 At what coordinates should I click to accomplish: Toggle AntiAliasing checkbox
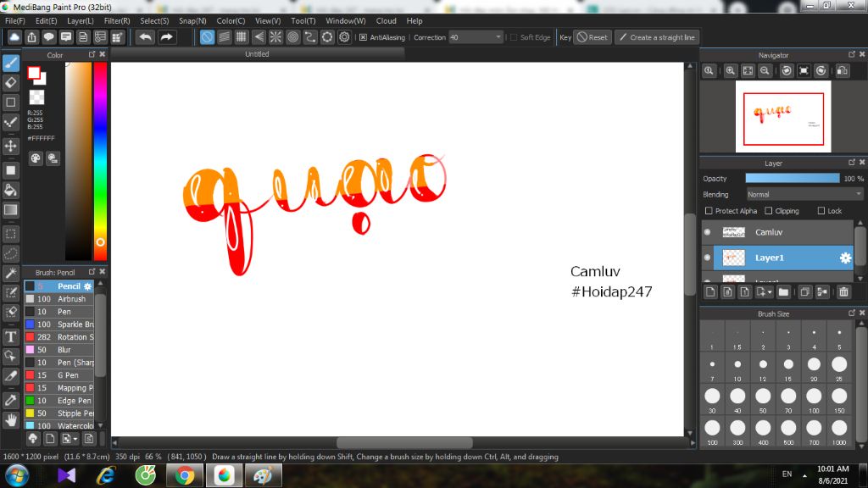(x=363, y=37)
